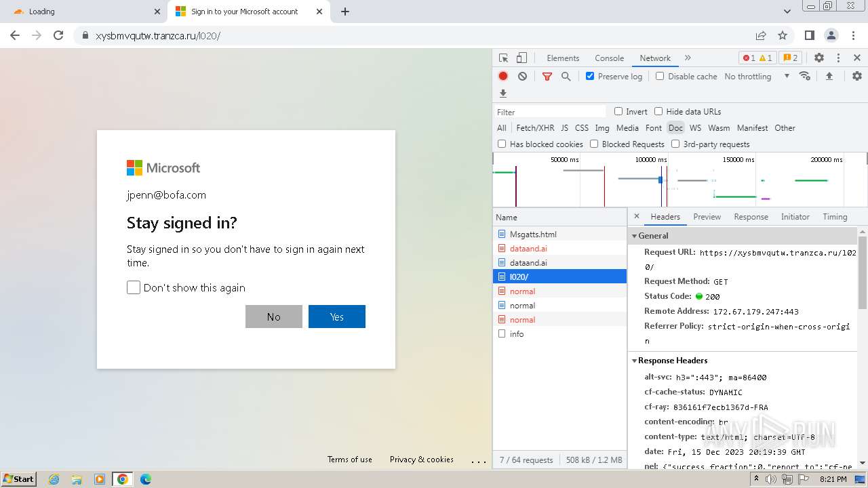Open the Preview tab
This screenshot has width=868, height=488.
coord(707,217)
